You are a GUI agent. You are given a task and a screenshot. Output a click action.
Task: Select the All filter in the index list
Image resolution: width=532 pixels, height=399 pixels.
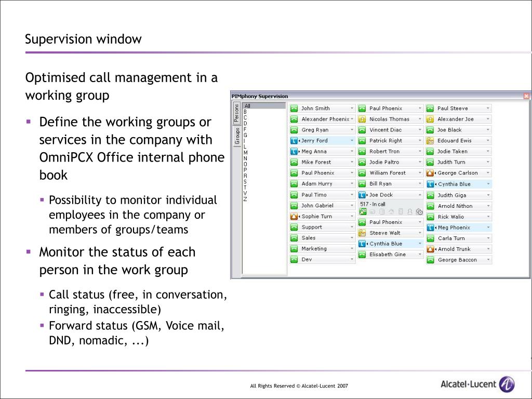[264, 106]
